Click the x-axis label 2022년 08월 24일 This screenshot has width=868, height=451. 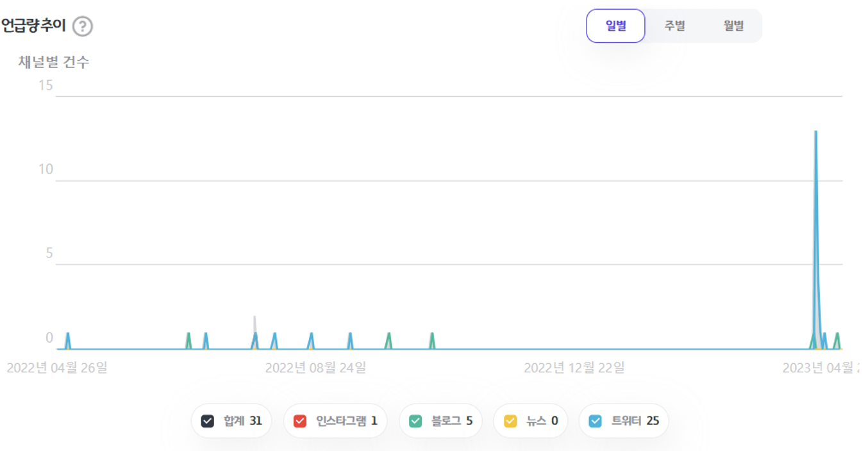316,368
